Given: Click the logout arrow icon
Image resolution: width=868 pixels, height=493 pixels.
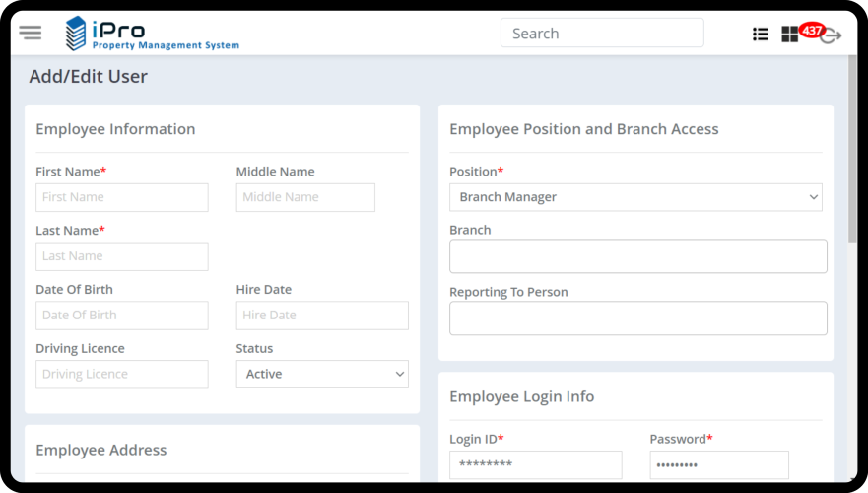Looking at the screenshot, I should click(x=833, y=36).
